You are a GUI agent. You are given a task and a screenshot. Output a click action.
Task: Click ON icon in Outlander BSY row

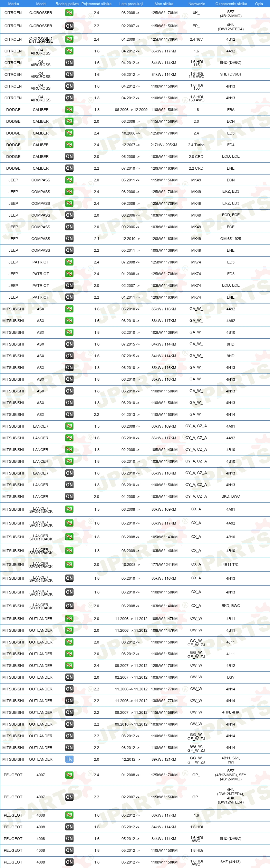pyautogui.click(x=69, y=677)
